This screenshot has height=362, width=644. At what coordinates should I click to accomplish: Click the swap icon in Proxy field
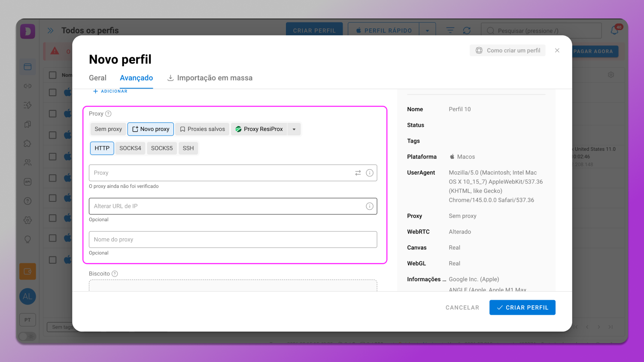tap(358, 173)
